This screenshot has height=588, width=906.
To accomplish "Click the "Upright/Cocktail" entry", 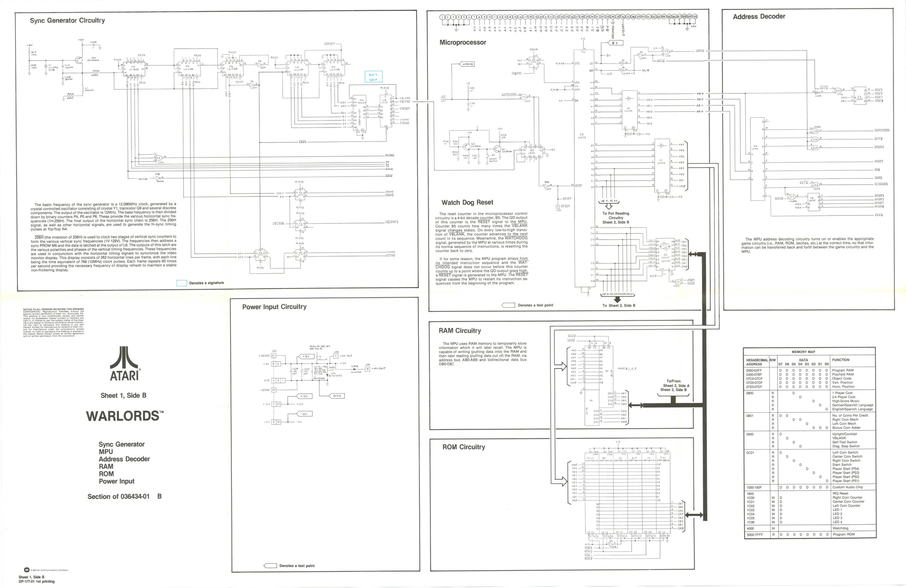I will 845,434.
